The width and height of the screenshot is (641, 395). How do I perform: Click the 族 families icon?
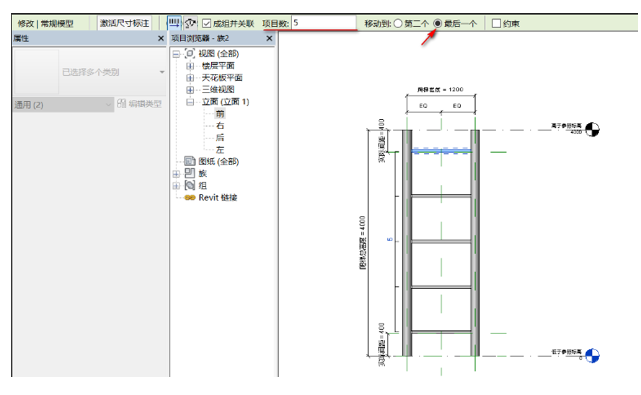(190, 173)
